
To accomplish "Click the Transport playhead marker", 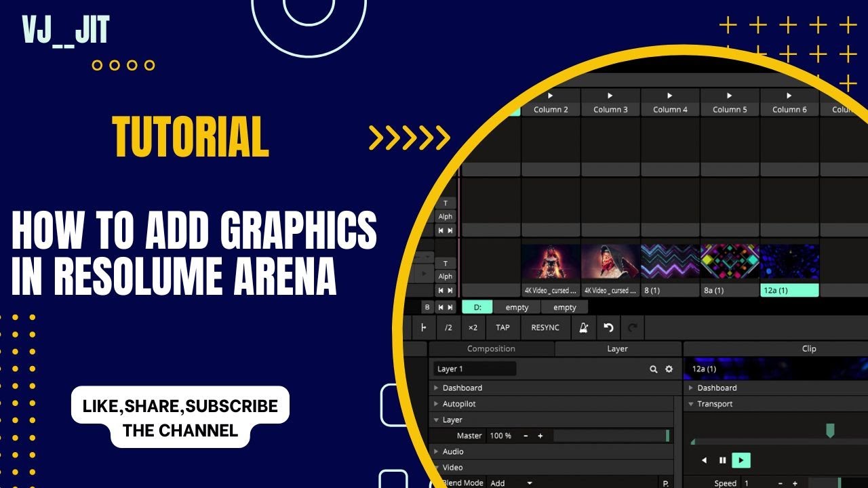I will [829, 430].
